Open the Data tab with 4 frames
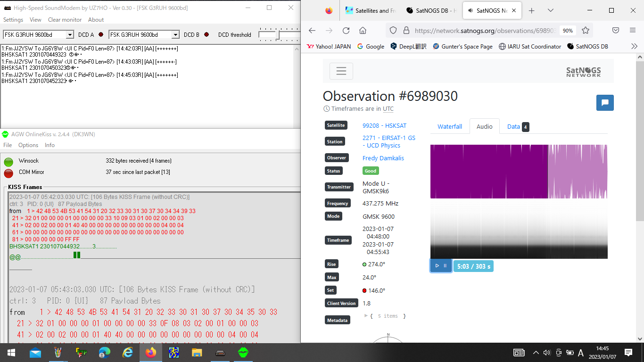The image size is (644, 362). 518,126
